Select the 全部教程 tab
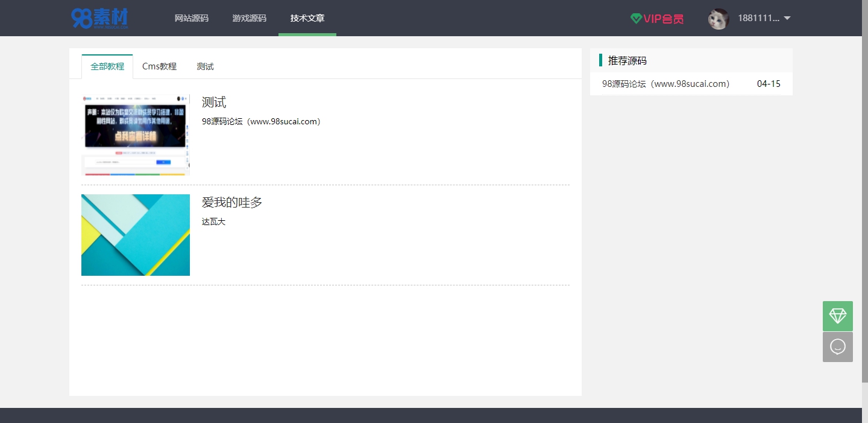Image resolution: width=868 pixels, height=423 pixels. [107, 66]
